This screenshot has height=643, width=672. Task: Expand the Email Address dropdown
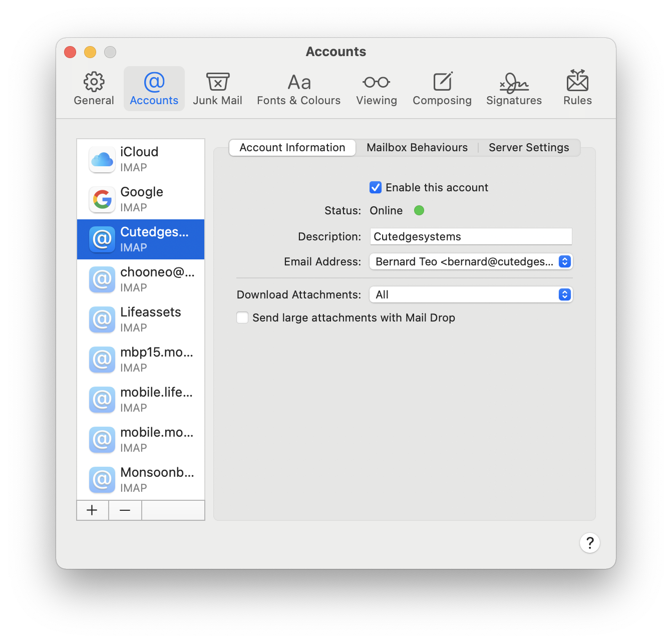click(471, 261)
